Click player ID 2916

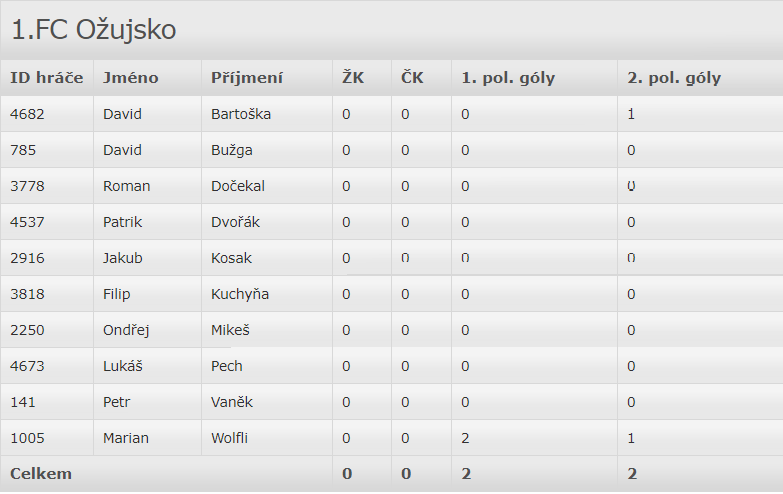pyautogui.click(x=27, y=258)
